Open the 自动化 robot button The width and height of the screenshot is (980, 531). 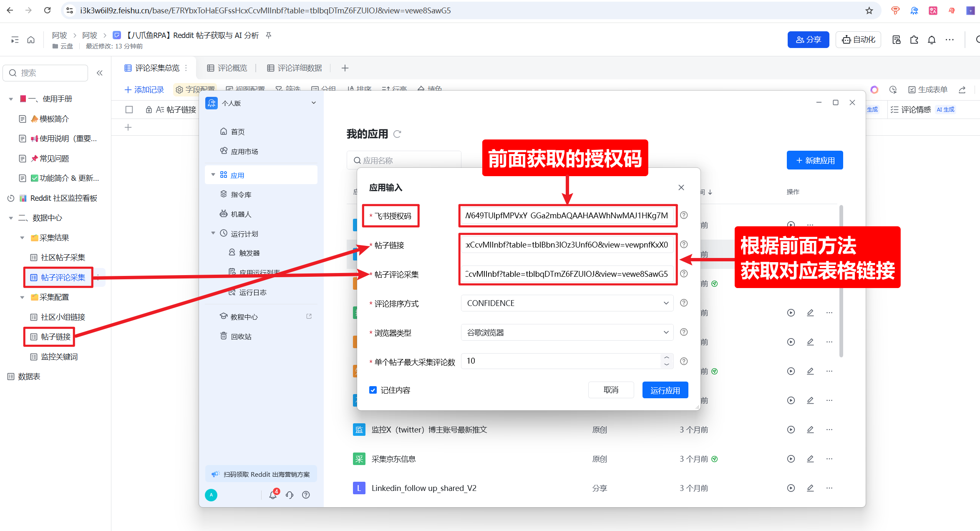pyautogui.click(x=858, y=40)
